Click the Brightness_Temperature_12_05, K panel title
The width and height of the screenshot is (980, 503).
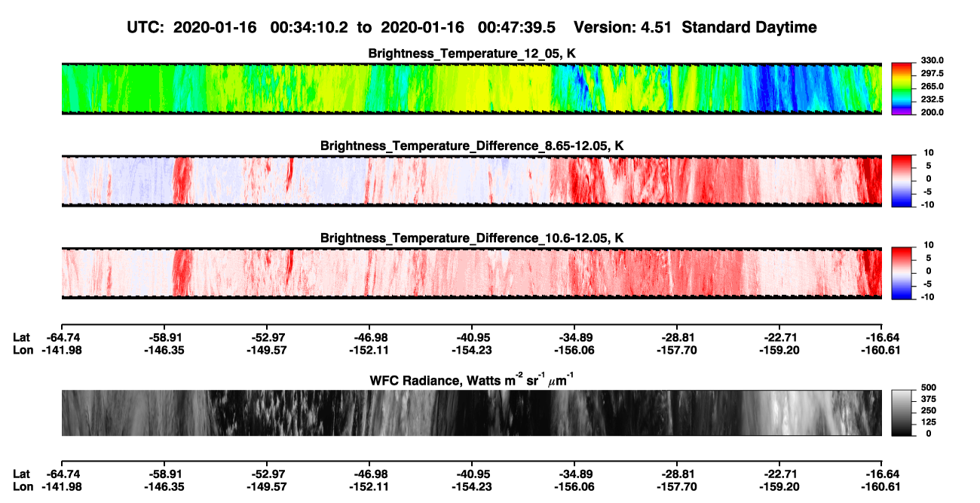pos(471,54)
